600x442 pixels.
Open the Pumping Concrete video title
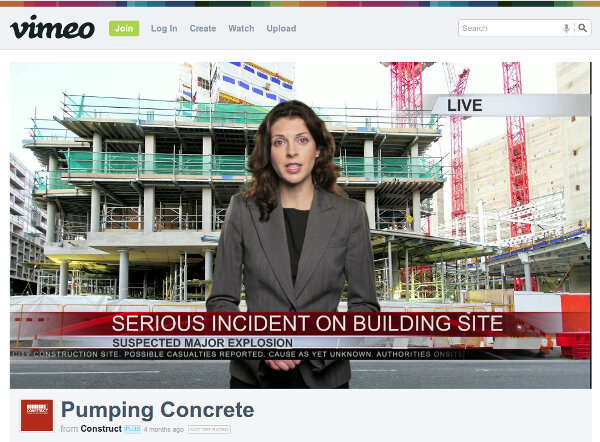[x=157, y=410]
